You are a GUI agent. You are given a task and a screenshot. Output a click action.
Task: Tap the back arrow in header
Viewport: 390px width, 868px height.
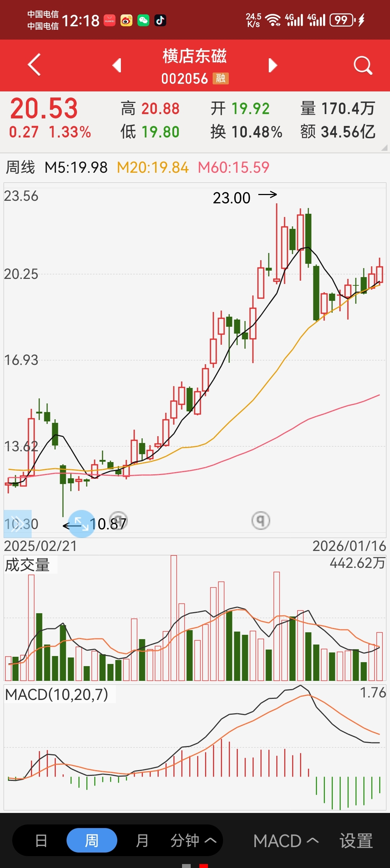pos(34,65)
